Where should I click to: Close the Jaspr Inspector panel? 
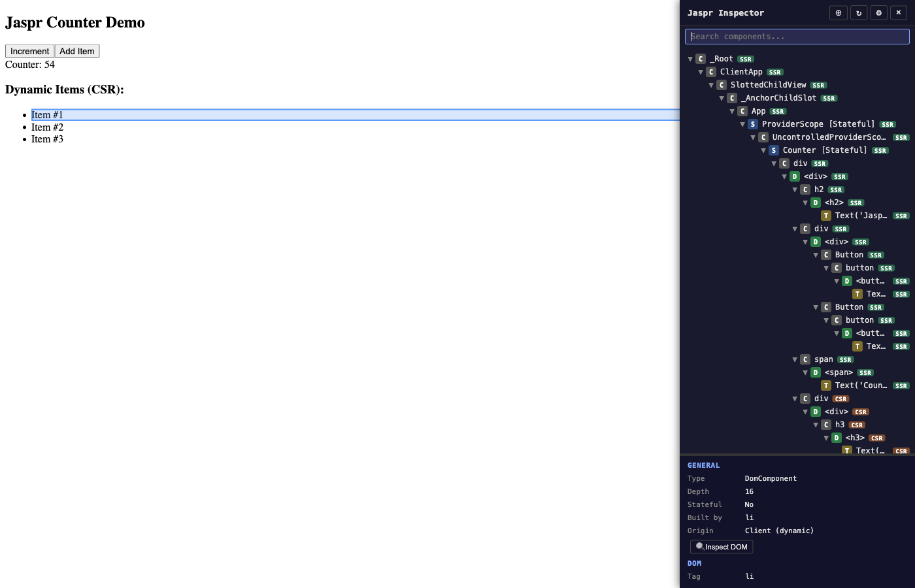(x=899, y=12)
